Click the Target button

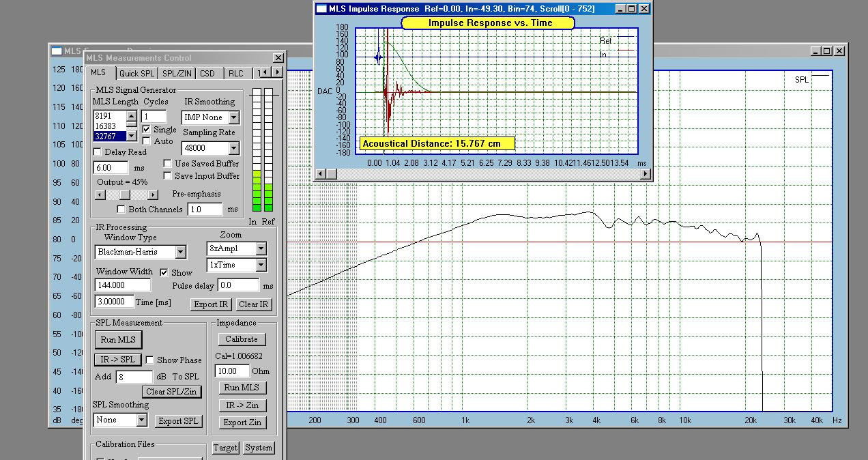(225, 448)
